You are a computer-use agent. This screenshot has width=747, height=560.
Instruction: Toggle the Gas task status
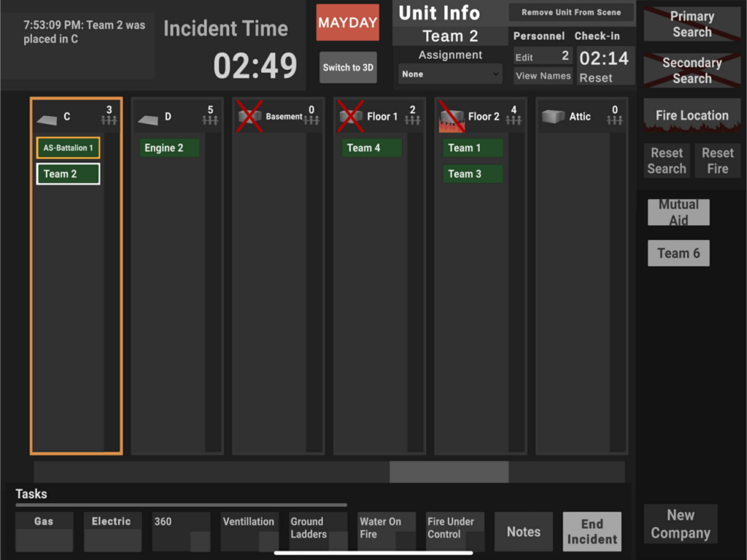[x=44, y=531]
